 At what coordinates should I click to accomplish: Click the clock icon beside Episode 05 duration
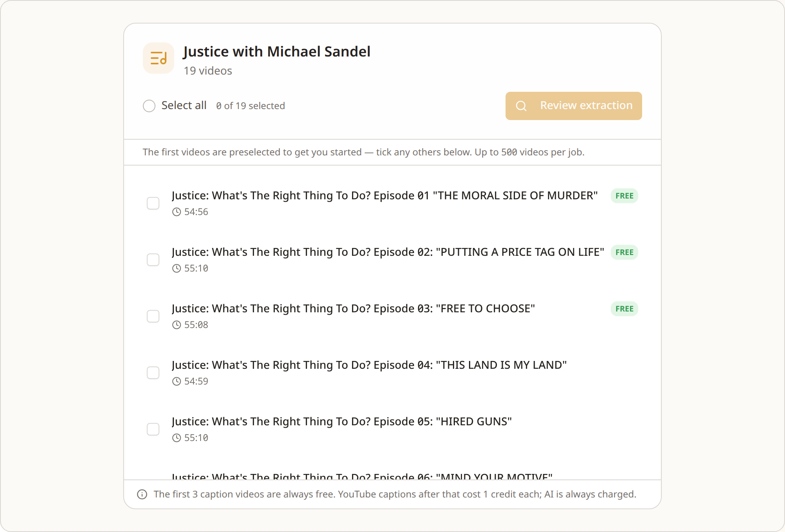[x=177, y=438]
